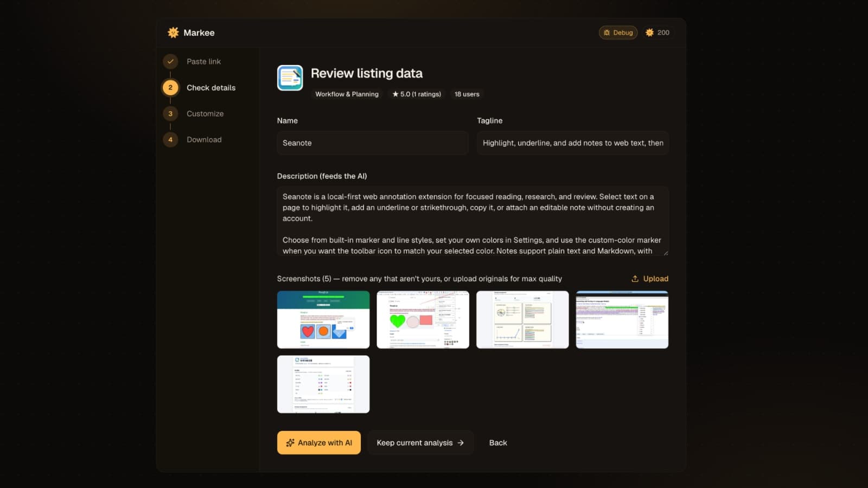Focus the Tagline input field
868x488 pixels.
573,143
